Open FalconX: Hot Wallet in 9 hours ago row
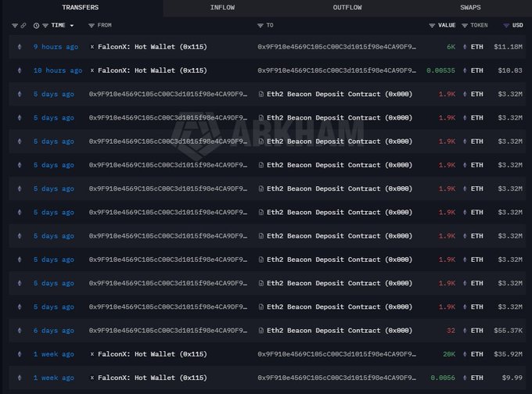The height and width of the screenshot is (394, 532). click(153, 47)
